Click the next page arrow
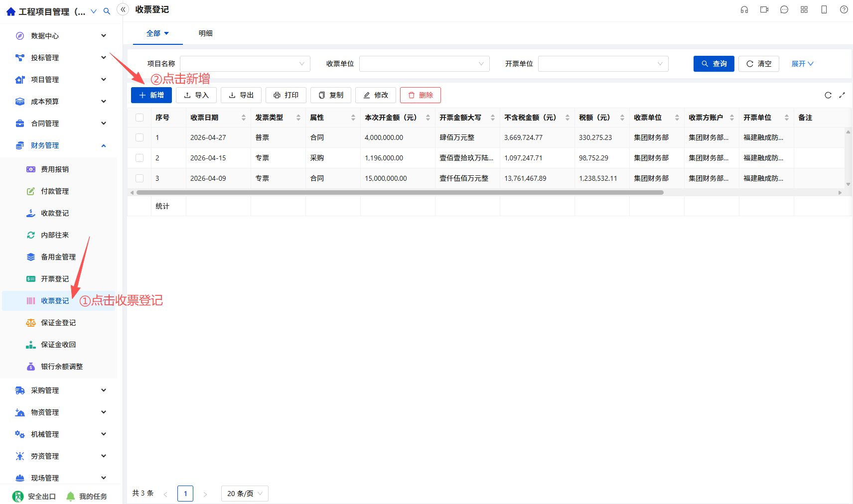 (x=205, y=494)
